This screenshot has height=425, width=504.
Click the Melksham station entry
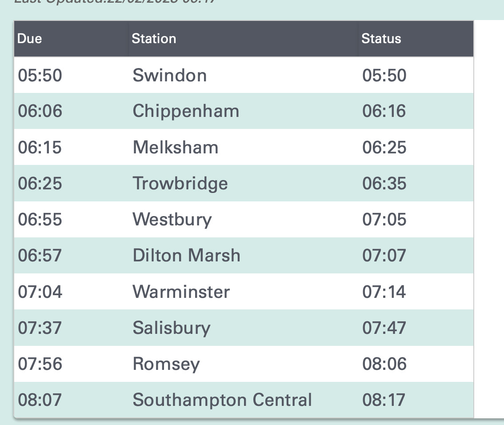(x=176, y=147)
